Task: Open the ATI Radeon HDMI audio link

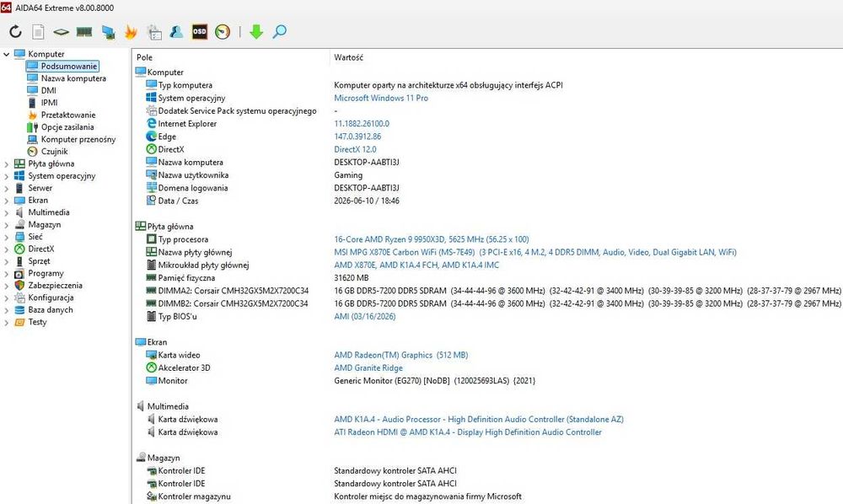Action: [x=468, y=432]
